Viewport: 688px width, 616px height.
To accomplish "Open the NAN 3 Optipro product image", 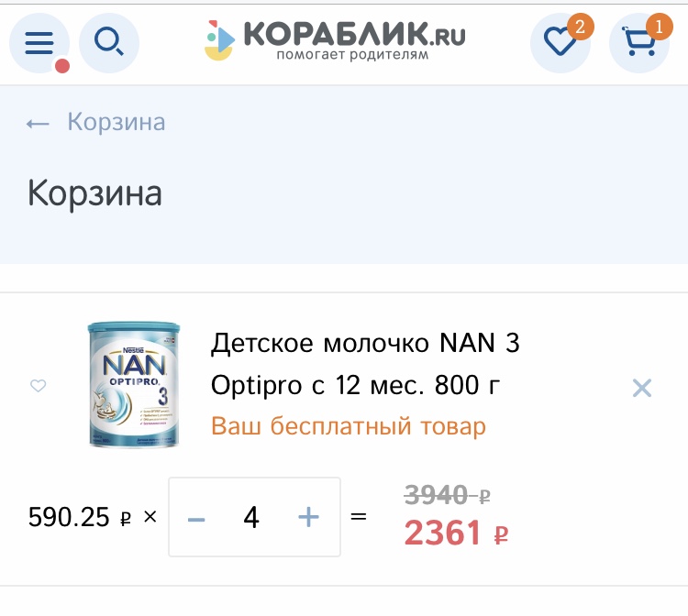I will coord(134,385).
